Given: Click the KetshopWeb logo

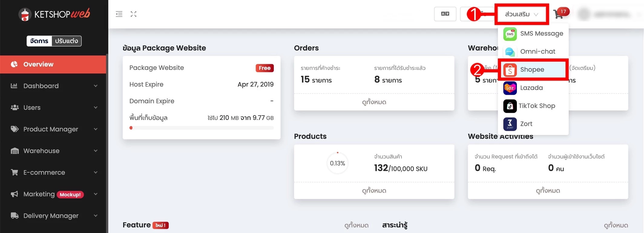Looking at the screenshot, I should pyautogui.click(x=54, y=14).
